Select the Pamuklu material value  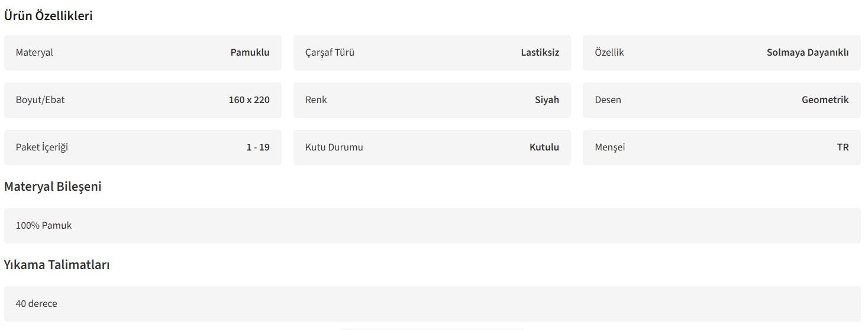click(x=250, y=52)
